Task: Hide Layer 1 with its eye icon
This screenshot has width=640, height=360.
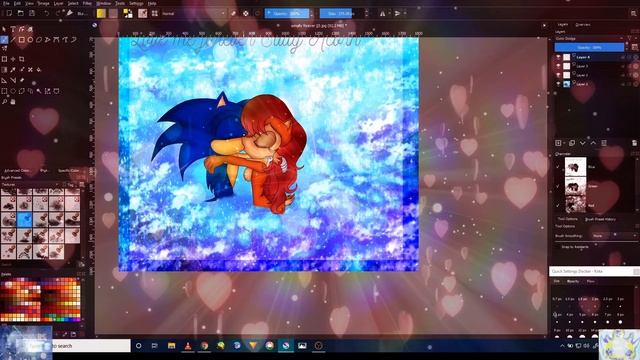Action: [558, 84]
